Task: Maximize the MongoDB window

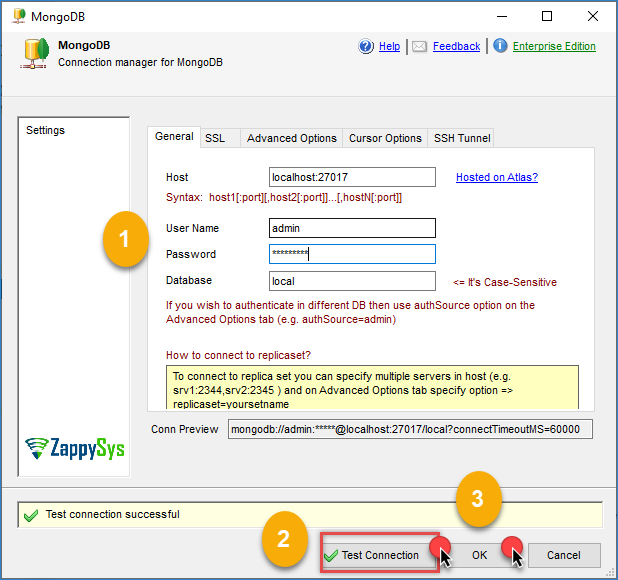Action: tap(547, 16)
